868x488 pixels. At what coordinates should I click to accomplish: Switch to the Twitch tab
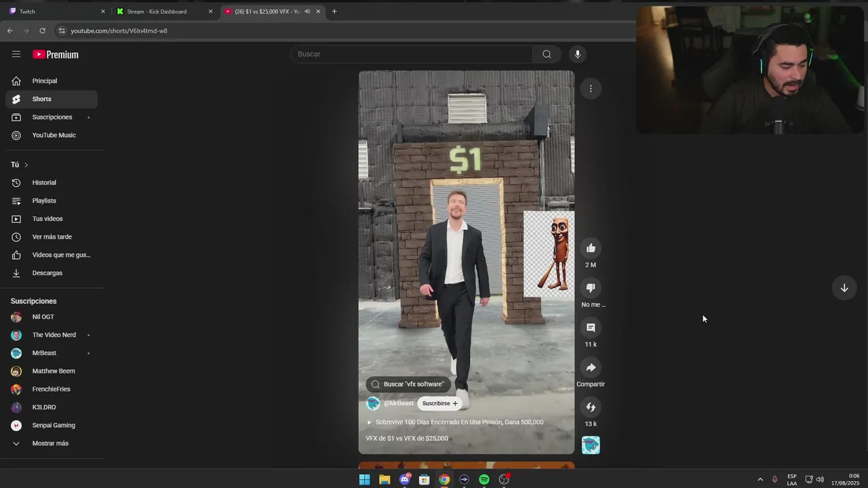[56, 12]
